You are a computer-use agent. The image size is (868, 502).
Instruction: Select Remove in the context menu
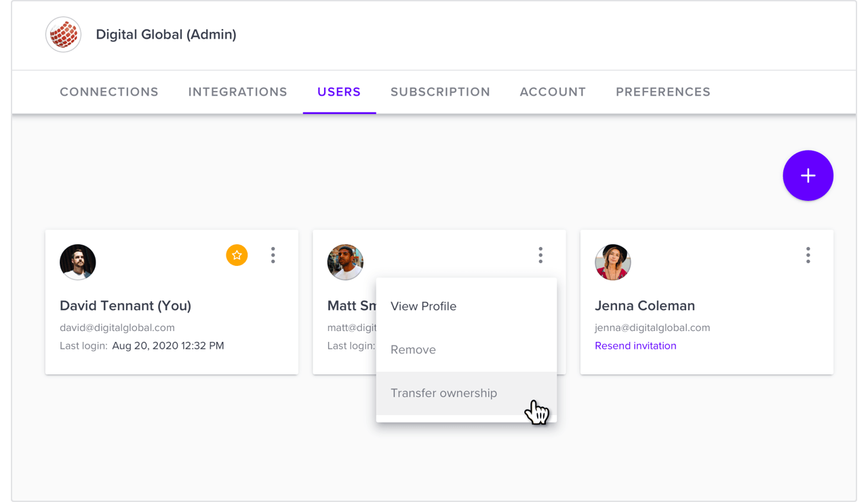tap(467, 350)
